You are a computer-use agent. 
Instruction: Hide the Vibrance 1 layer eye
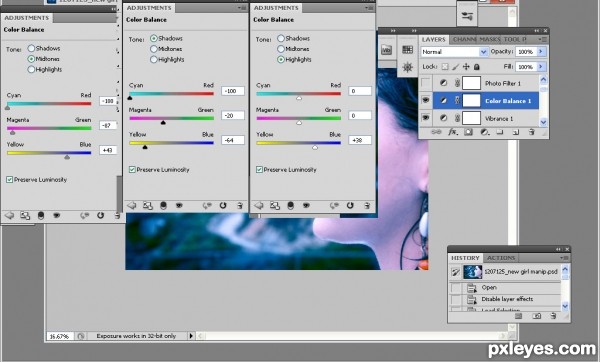pyautogui.click(x=425, y=118)
